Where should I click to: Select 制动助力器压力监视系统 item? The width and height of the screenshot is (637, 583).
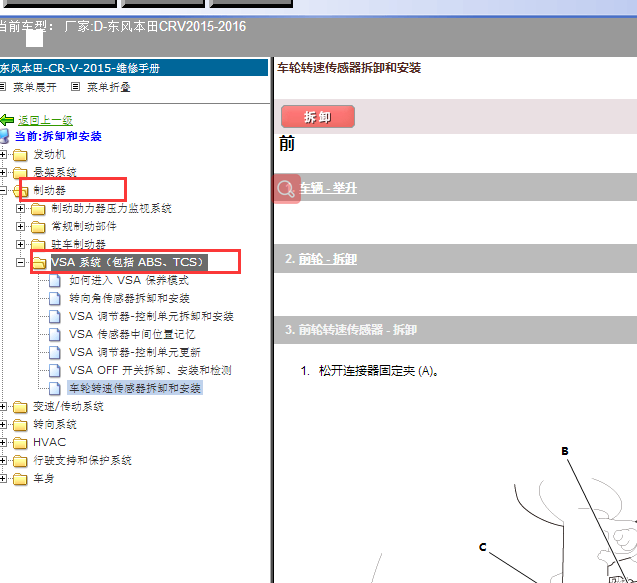tap(111, 208)
